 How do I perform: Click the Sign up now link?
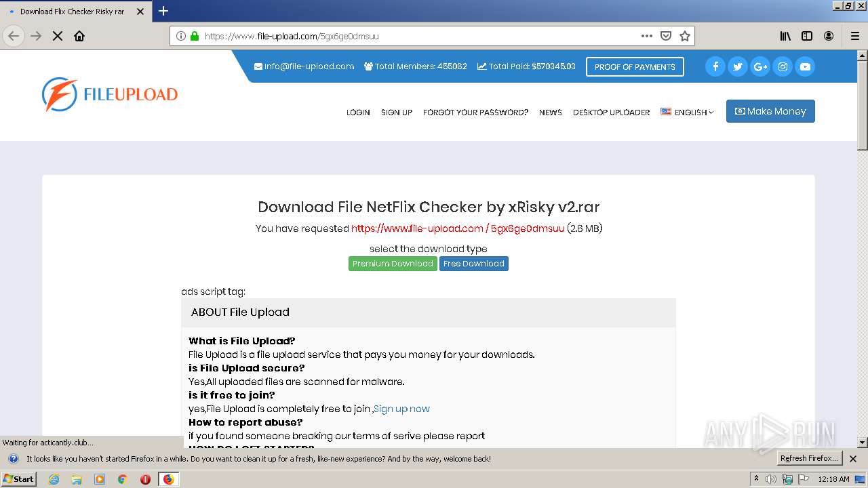401,409
